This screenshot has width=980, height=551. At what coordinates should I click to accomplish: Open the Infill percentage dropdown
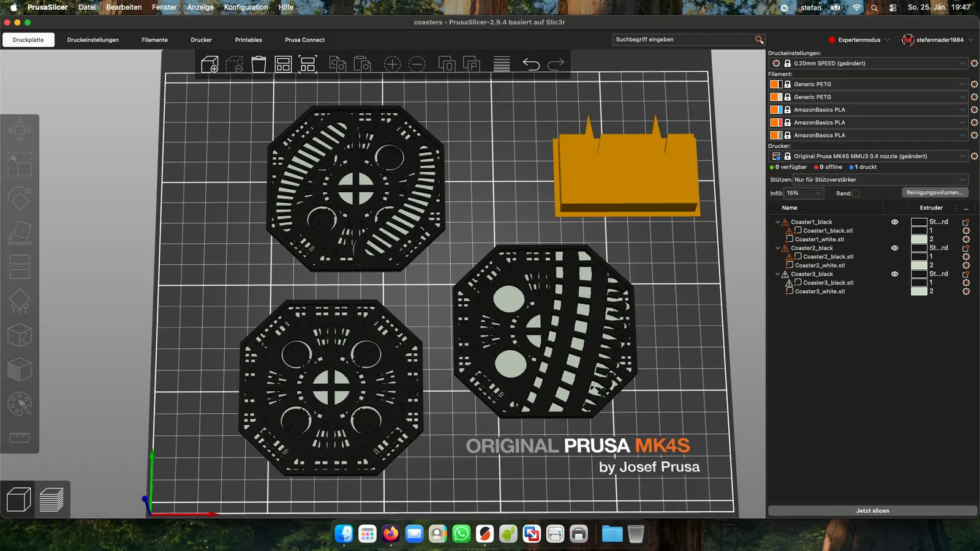point(804,193)
